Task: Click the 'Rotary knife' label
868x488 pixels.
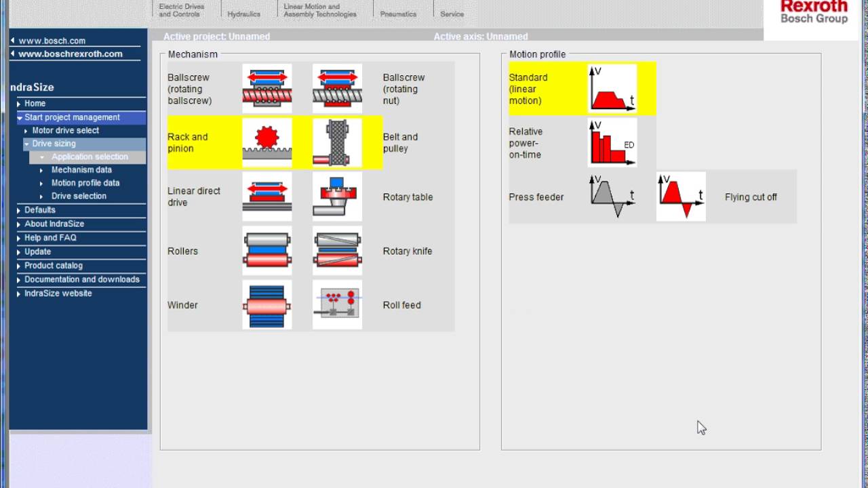Action: [408, 251]
